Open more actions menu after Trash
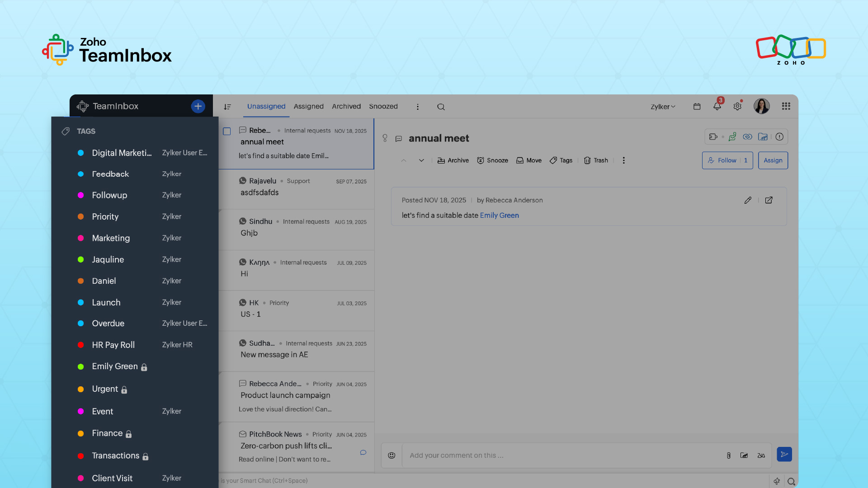This screenshot has height=488, width=868. click(x=623, y=160)
